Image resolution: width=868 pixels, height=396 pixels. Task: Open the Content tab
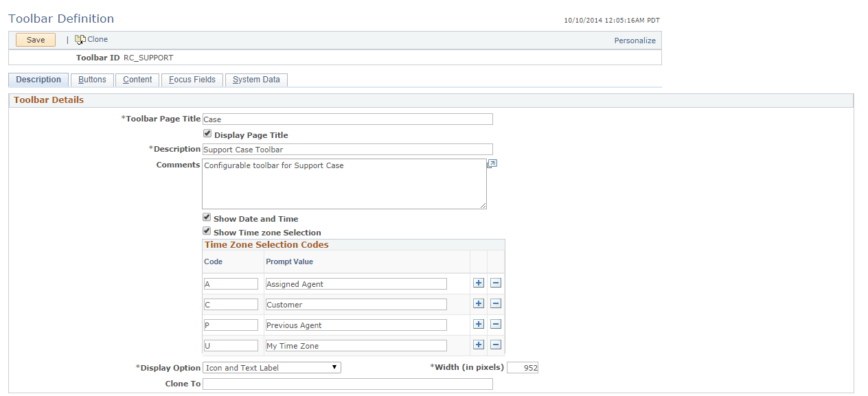click(137, 80)
